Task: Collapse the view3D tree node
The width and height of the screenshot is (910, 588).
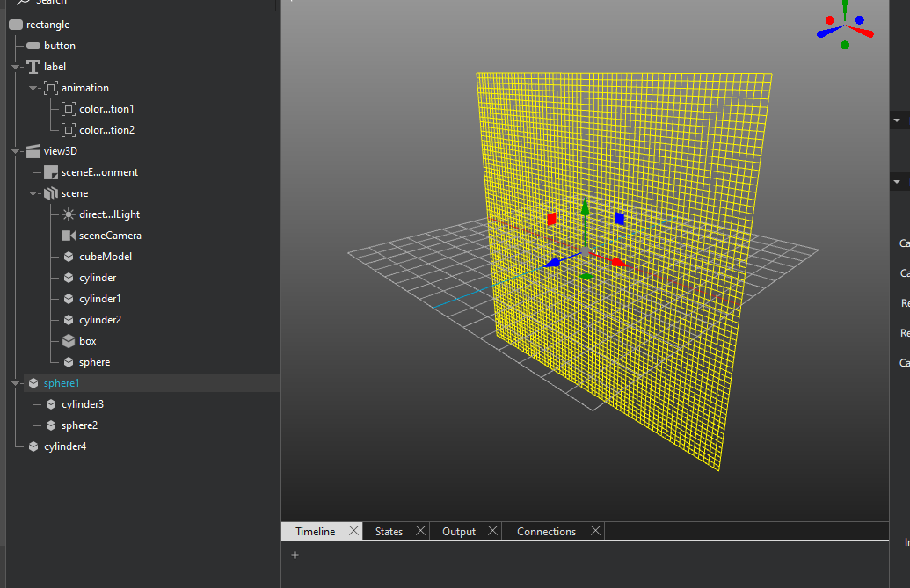Action: pos(16,151)
